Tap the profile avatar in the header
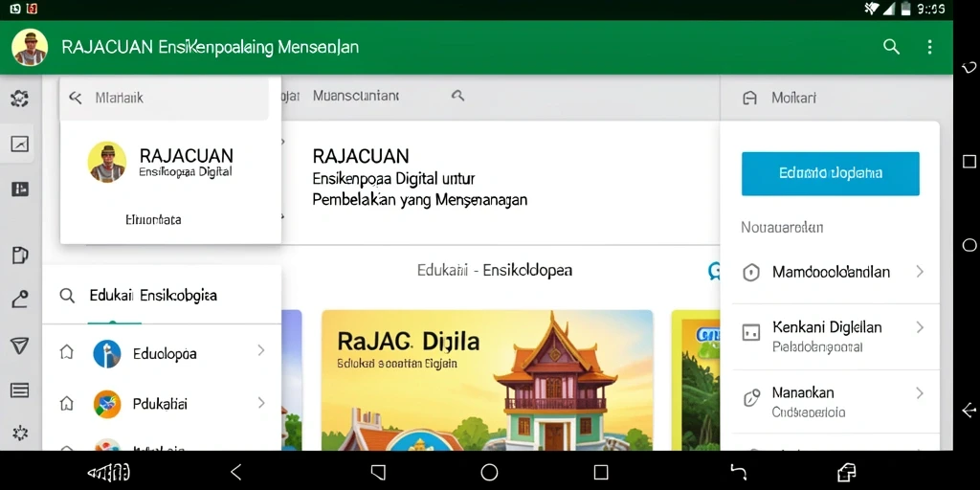This screenshot has height=490, width=980. coord(30,48)
